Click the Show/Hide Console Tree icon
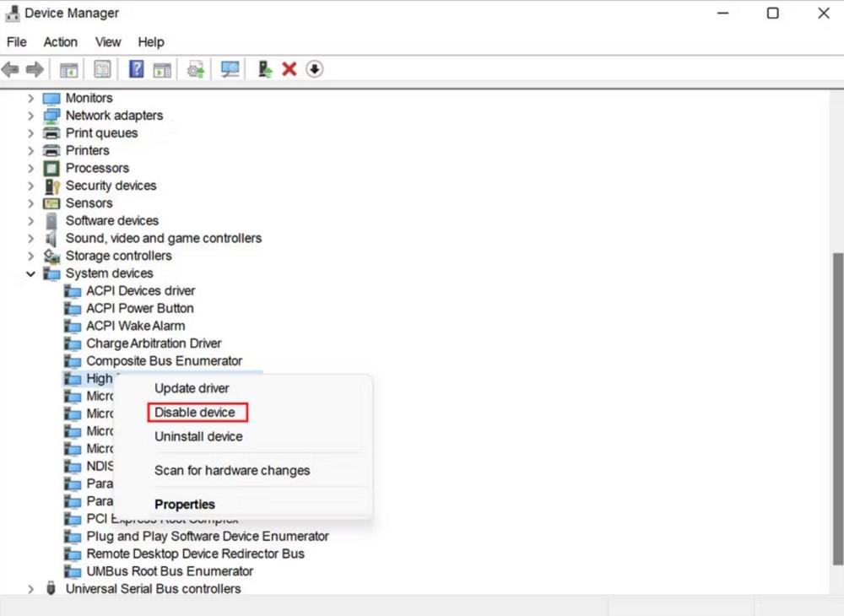Screen dimensions: 844x616 (68, 69)
